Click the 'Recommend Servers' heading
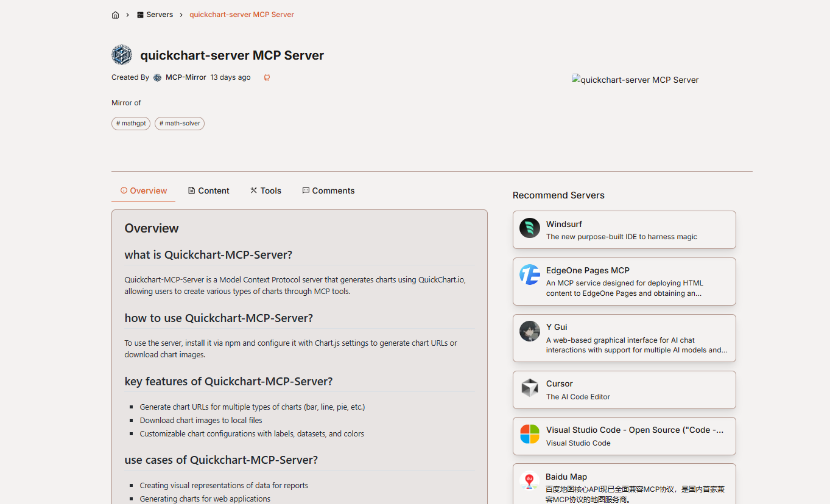This screenshot has width=830, height=504. (x=558, y=195)
